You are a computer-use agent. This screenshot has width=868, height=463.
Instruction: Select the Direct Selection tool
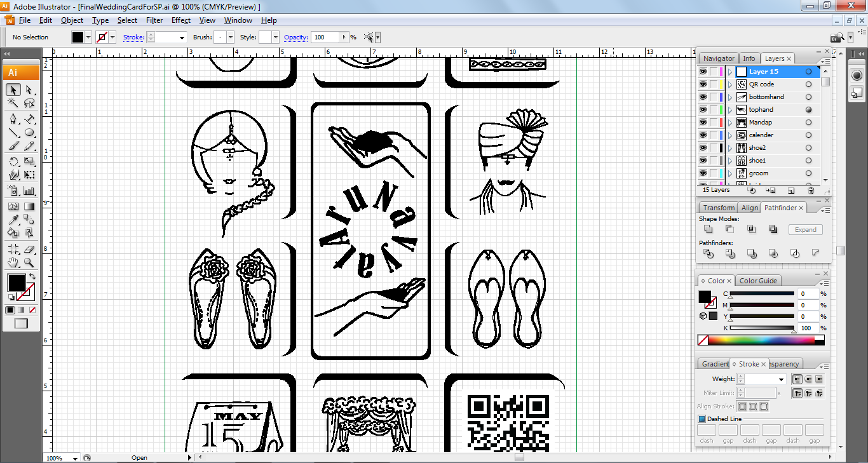tap(29, 90)
